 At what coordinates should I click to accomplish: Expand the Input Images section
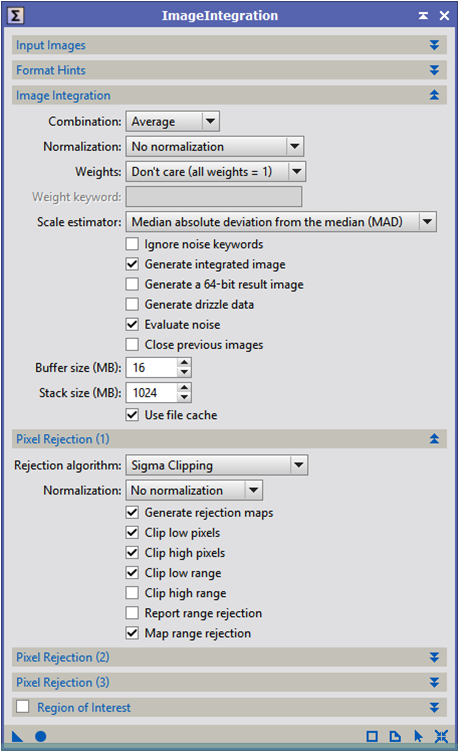[229, 45]
